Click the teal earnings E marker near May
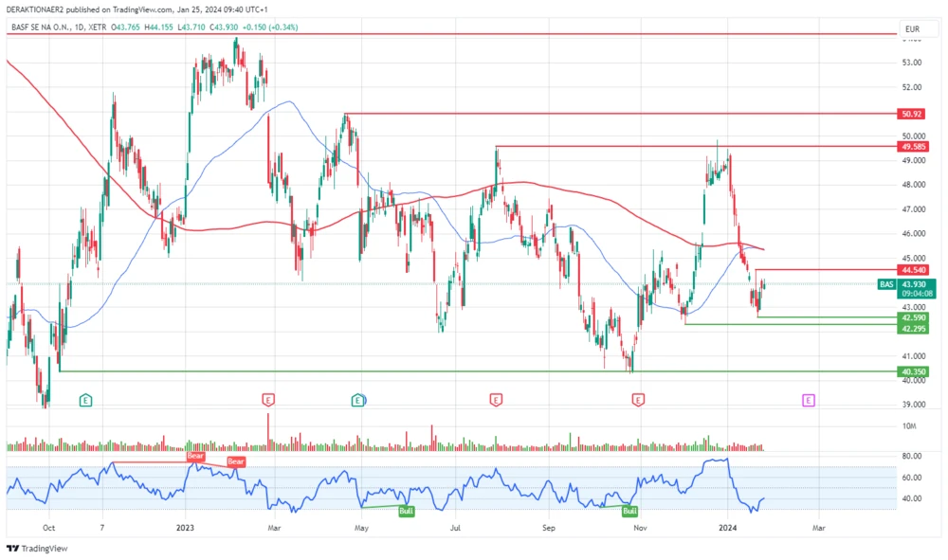Image resolution: width=948 pixels, height=560 pixels. pos(357,401)
